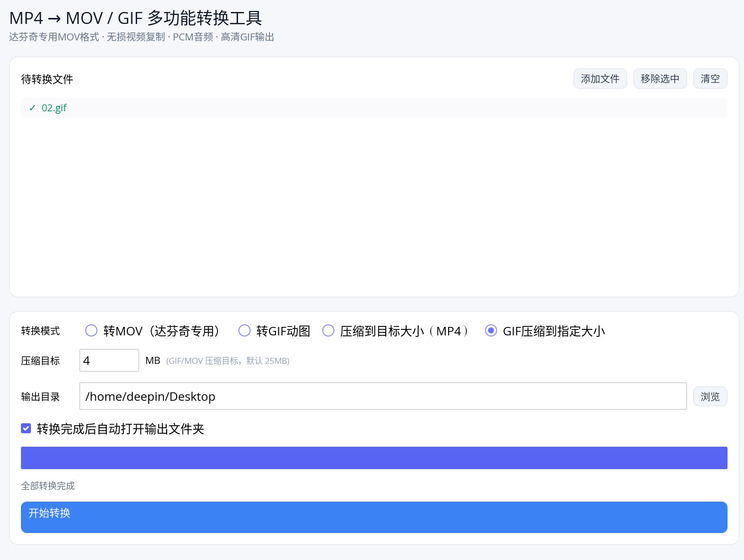Click the GIF/MOV 压缩目标 hint text
Viewport: 744px width, 560px height.
click(228, 361)
